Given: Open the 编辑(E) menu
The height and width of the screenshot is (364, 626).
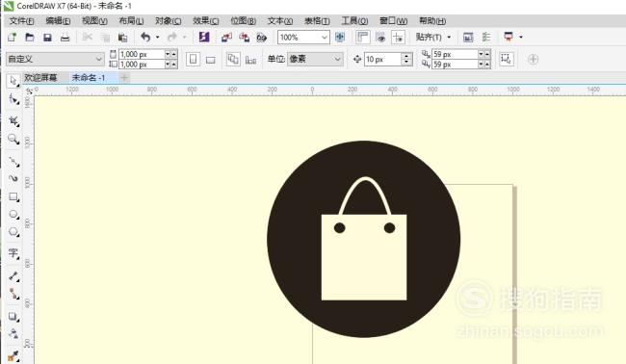Looking at the screenshot, I should 58,21.
